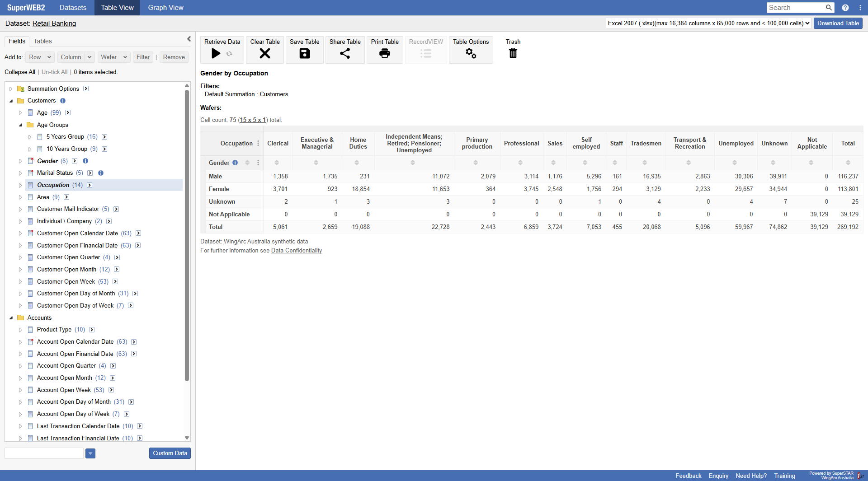This screenshot has height=481, width=868.
Task: Collapse the Age Groups folder
Action: 21,125
